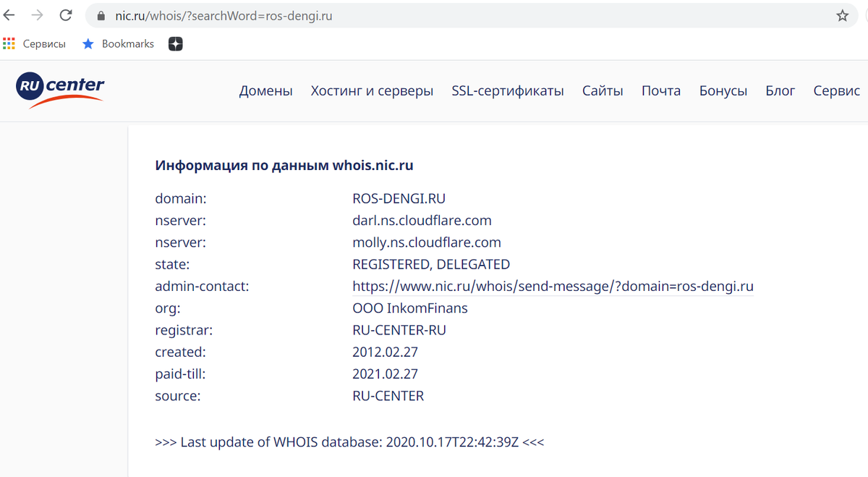Image resolution: width=868 pixels, height=477 pixels.
Task: Bookmark this page with the star icon
Action: click(x=843, y=15)
